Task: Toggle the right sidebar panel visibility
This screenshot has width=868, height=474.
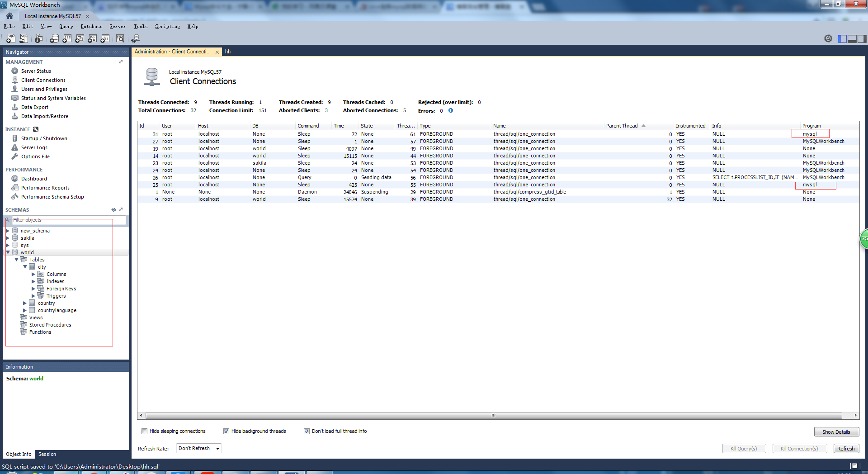Action: click(862, 39)
